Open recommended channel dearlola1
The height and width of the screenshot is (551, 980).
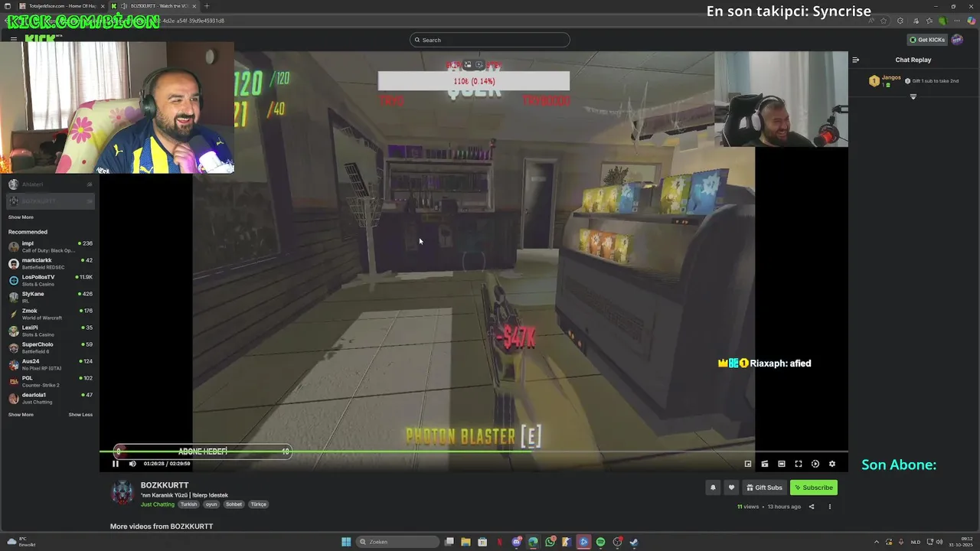click(50, 398)
